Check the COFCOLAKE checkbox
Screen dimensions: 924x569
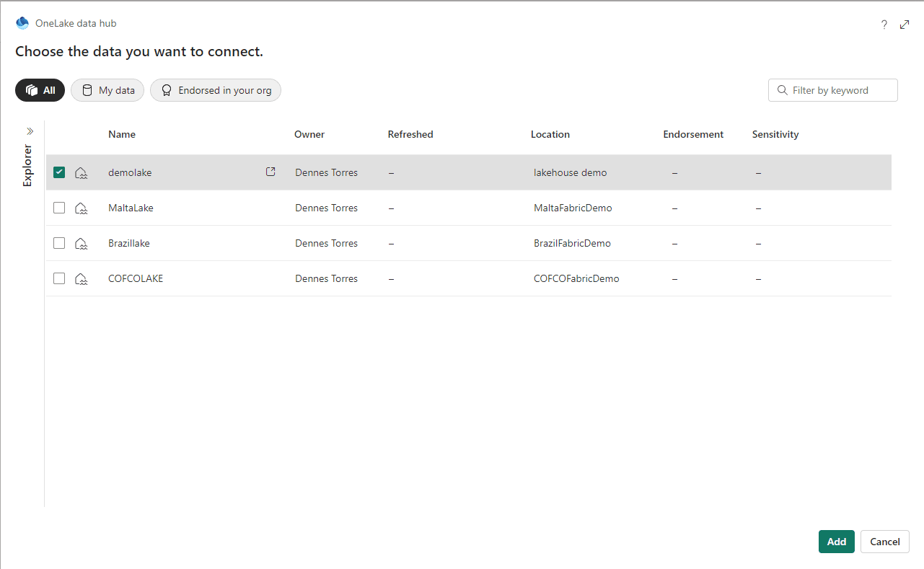click(x=59, y=278)
